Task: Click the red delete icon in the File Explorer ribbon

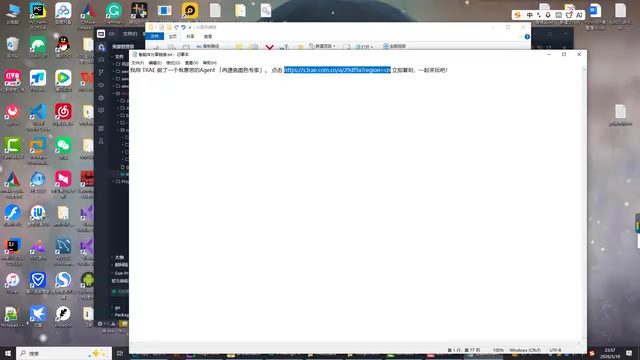Action: [269, 47]
